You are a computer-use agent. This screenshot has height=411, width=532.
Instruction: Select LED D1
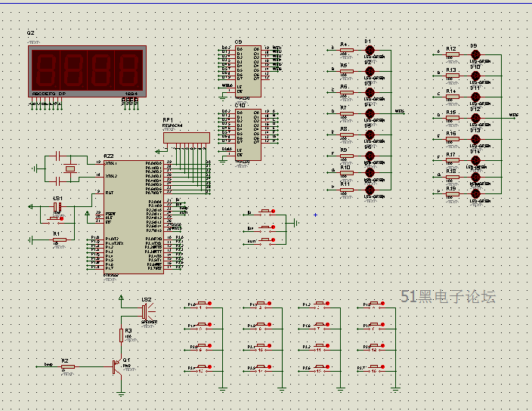point(370,50)
